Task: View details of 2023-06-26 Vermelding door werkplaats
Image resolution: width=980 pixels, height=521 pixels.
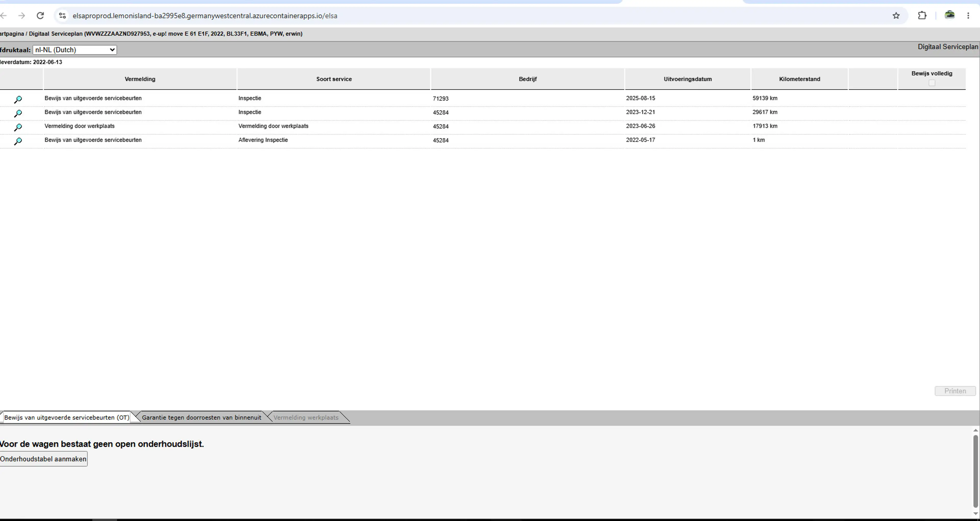Action: [x=18, y=128]
